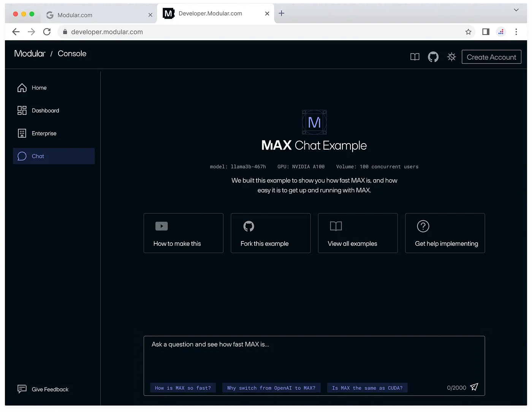
Task: Click question mark icon on help card
Action: [x=423, y=226]
